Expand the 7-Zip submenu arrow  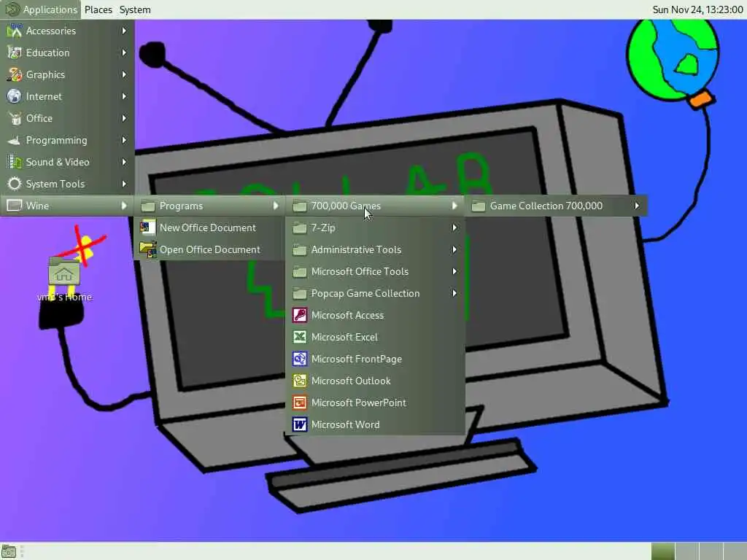pyautogui.click(x=454, y=228)
